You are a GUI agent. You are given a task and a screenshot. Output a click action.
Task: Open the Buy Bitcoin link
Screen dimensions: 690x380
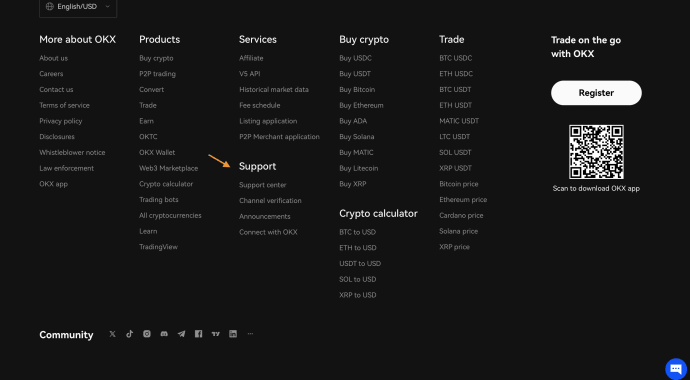pos(357,90)
